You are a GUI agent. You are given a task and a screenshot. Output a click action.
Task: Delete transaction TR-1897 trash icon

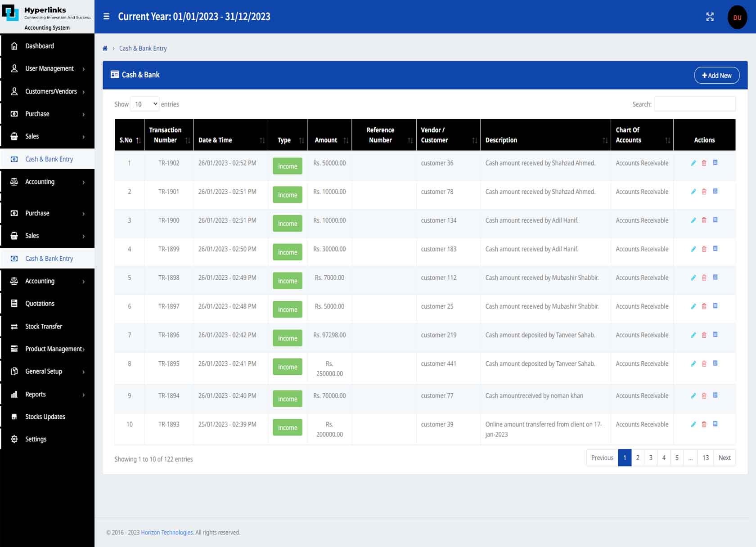coord(704,306)
